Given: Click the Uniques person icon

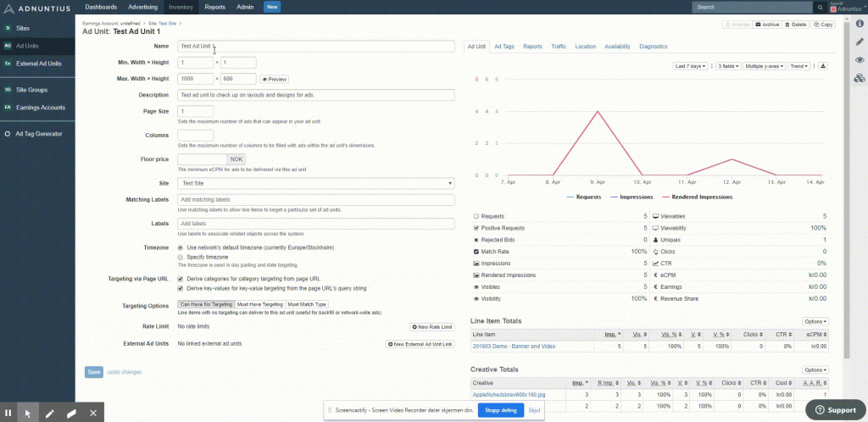Looking at the screenshot, I should (656, 240).
